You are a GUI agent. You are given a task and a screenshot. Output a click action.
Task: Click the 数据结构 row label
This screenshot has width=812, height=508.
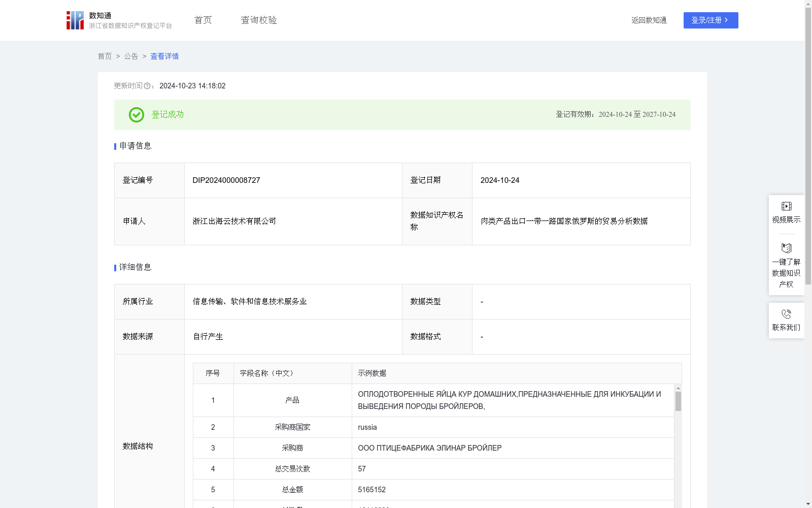(138, 447)
